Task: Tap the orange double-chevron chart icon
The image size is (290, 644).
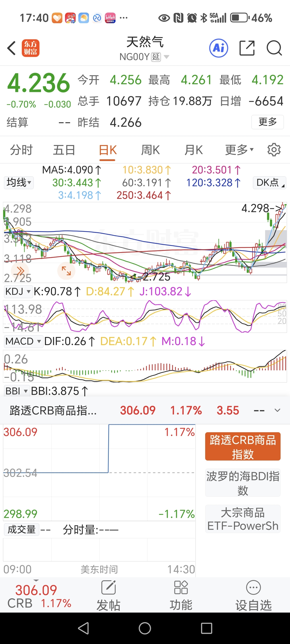Action: click(21, 271)
